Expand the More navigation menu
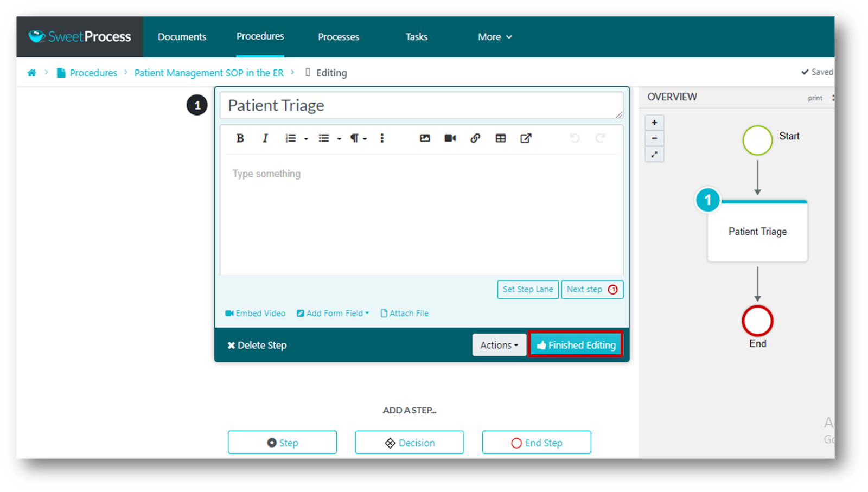This screenshot has width=868, height=492. pos(495,37)
